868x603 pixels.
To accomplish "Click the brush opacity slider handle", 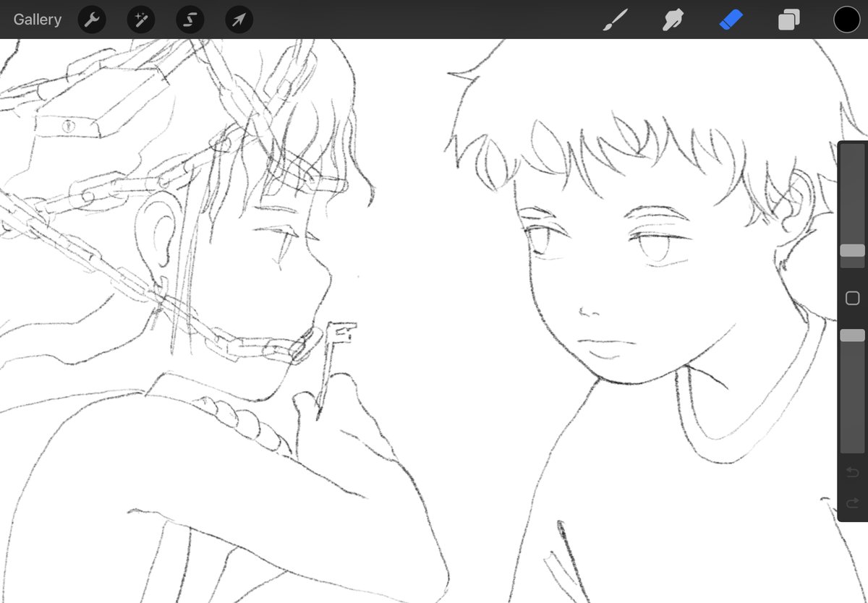I will 852,335.
